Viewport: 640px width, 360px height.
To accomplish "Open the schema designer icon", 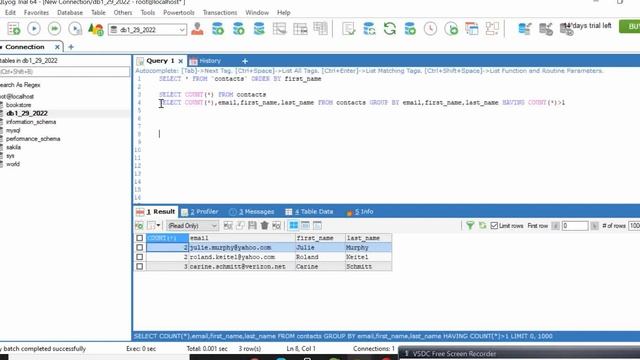I will point(492,29).
